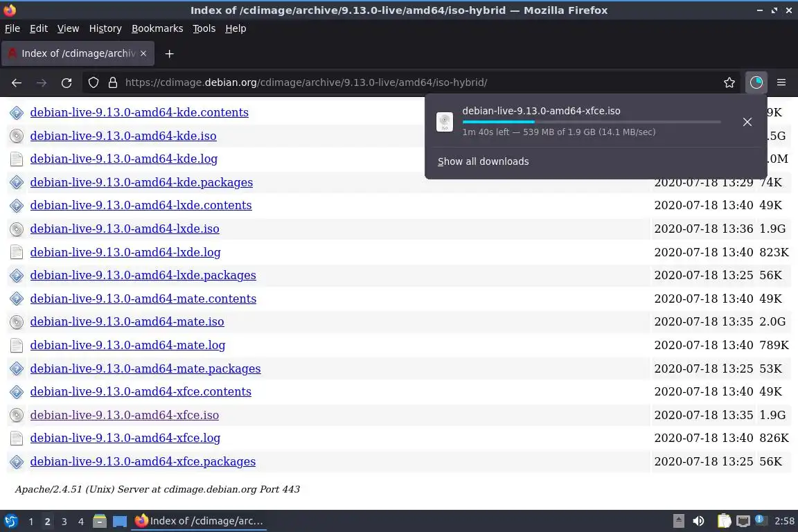Open the volume control in system tray
This screenshot has width=798, height=532.
(699, 521)
